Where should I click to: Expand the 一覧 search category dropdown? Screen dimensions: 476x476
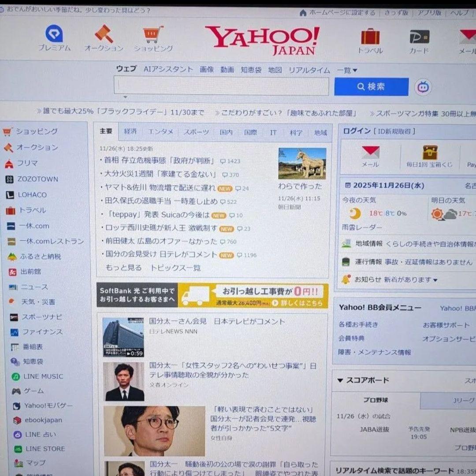pos(347,70)
